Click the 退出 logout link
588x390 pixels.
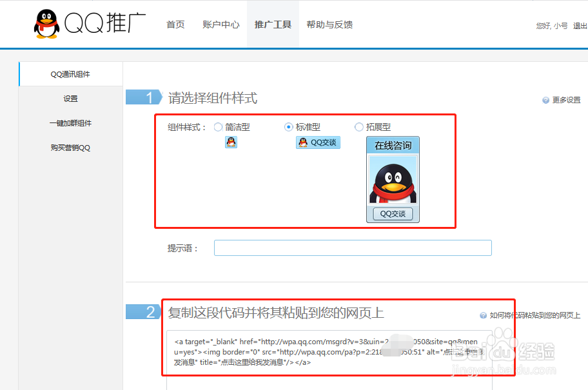(580, 24)
